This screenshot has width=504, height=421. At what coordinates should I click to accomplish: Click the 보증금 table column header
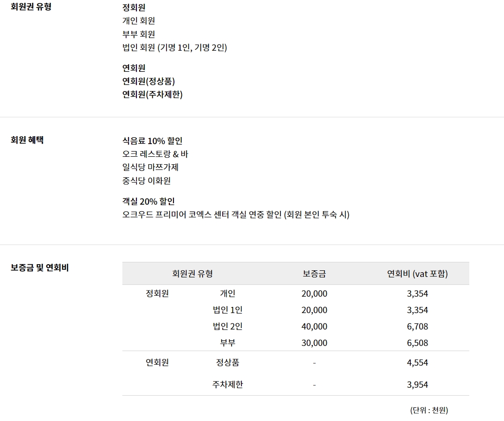point(315,274)
